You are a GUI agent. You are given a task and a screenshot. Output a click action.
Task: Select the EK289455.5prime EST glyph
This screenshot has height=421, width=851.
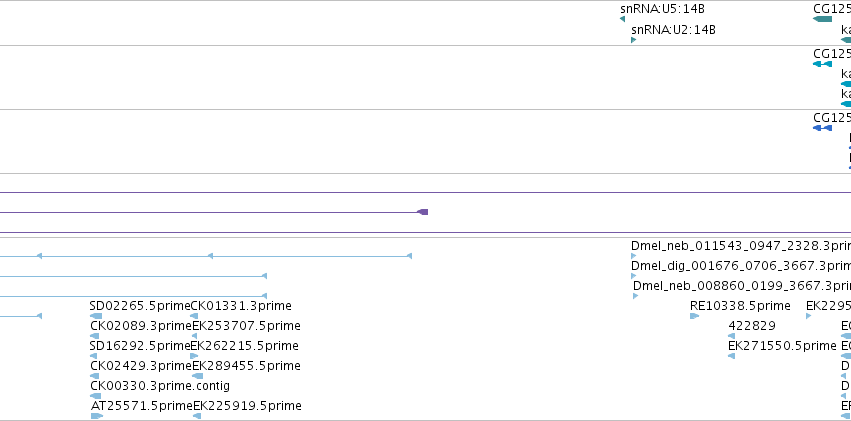[x=198, y=376]
